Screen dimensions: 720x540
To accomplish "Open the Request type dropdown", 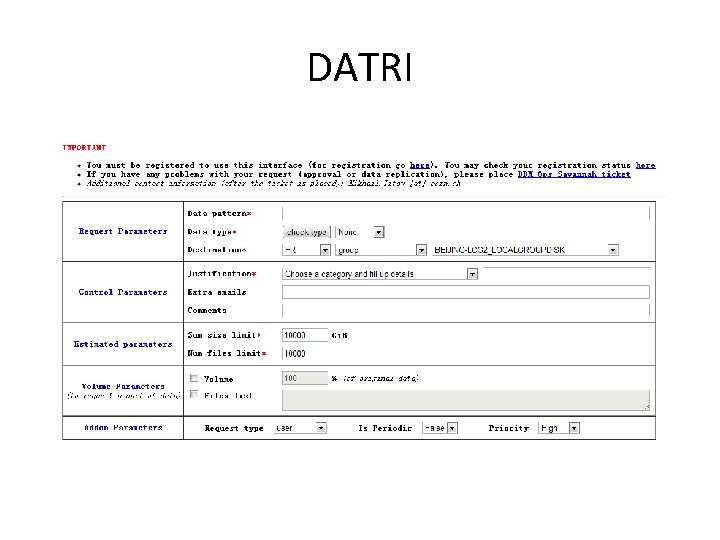I will [x=300, y=428].
